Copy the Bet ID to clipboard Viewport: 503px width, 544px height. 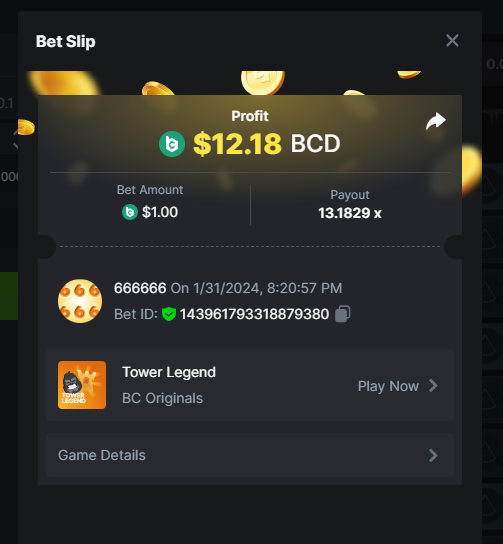point(343,314)
